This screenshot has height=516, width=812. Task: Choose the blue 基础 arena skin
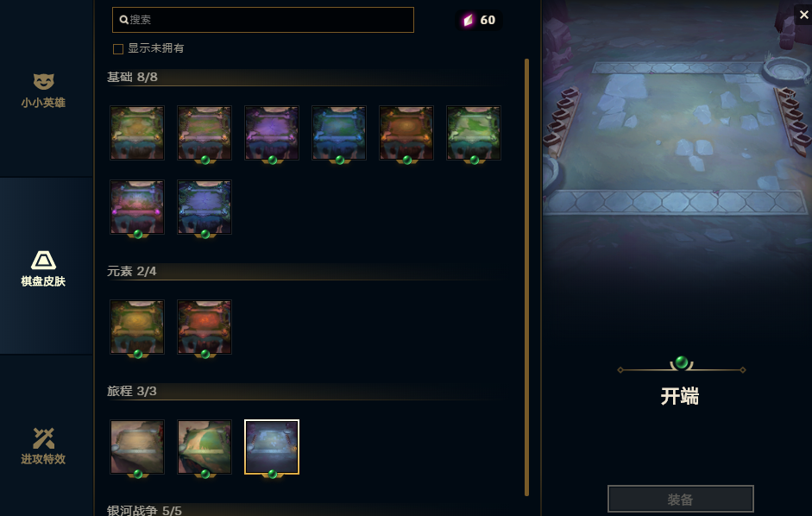pyautogui.click(x=339, y=133)
